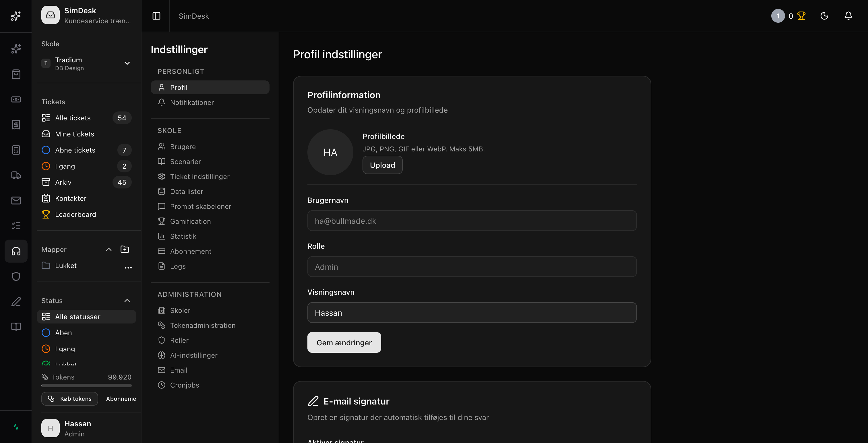Open the Arkiv tickets

click(x=86, y=182)
